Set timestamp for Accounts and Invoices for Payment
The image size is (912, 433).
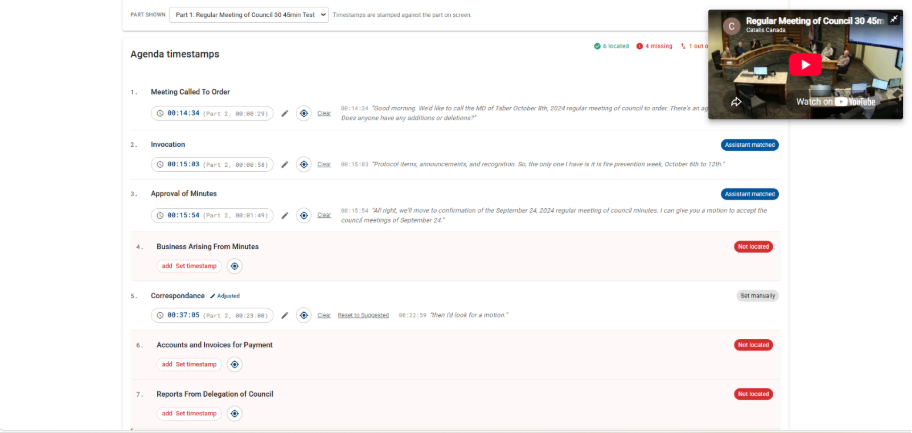pyautogui.click(x=189, y=364)
